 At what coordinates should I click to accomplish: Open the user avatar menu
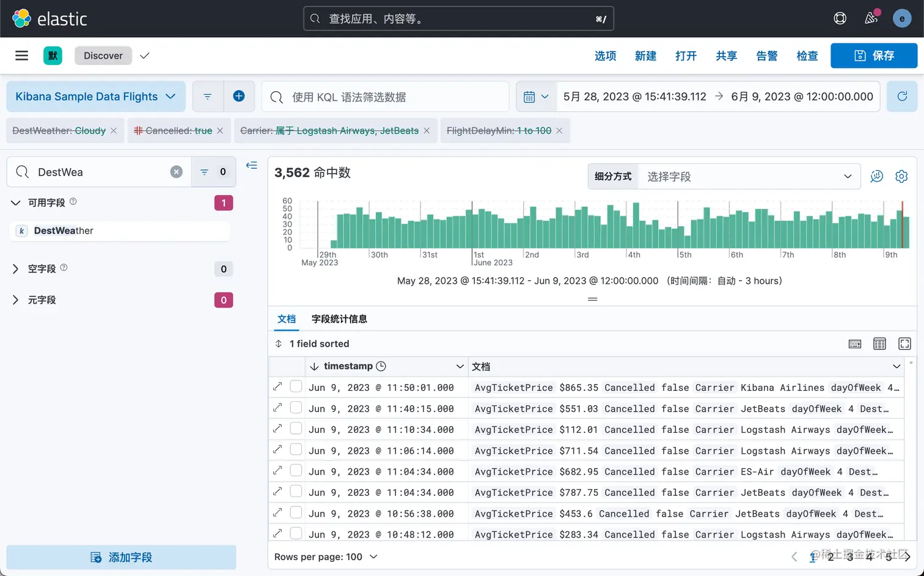point(902,18)
